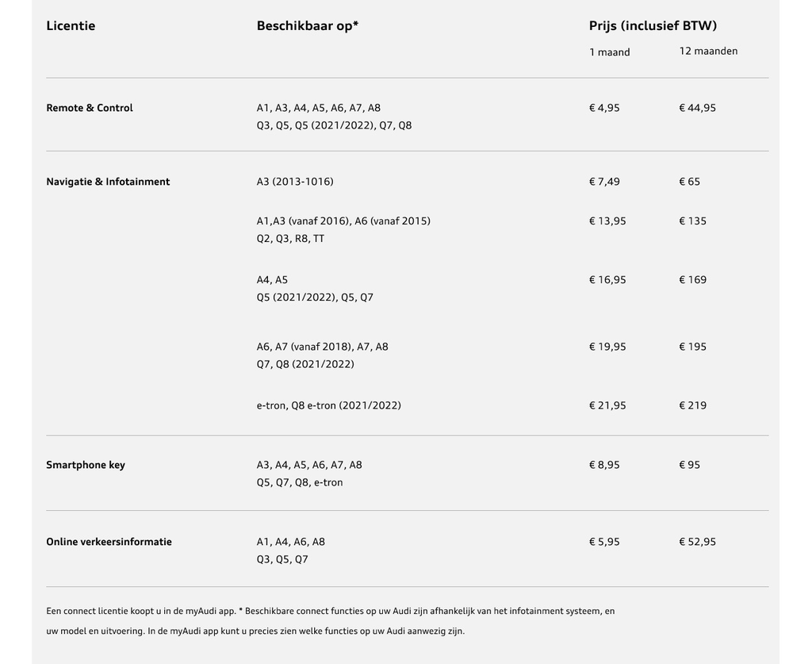Click the Navigatie & Infotainment row label

click(x=108, y=182)
